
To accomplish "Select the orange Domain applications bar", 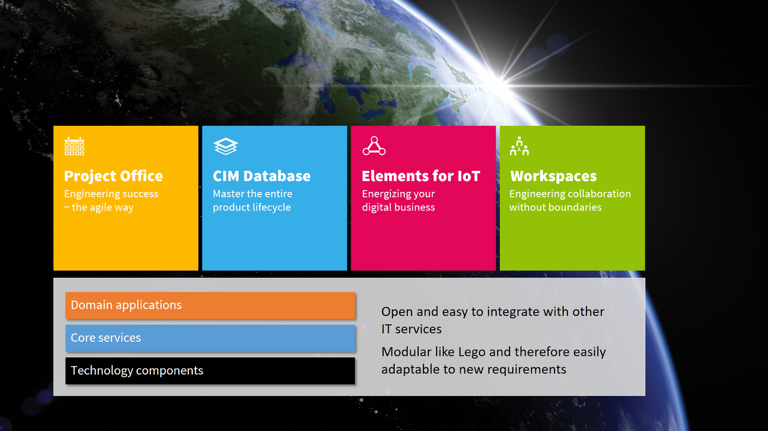I will coord(210,305).
